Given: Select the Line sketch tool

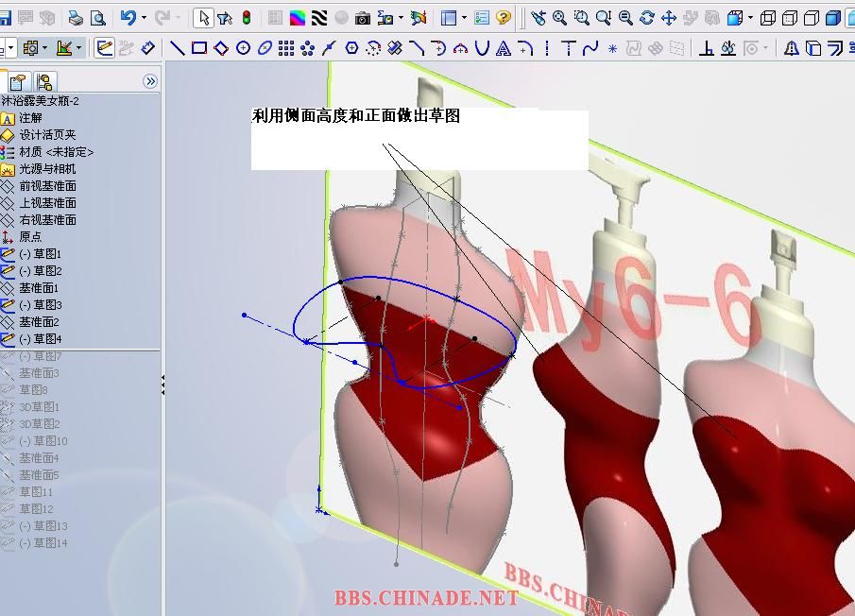Looking at the screenshot, I should 178,48.
